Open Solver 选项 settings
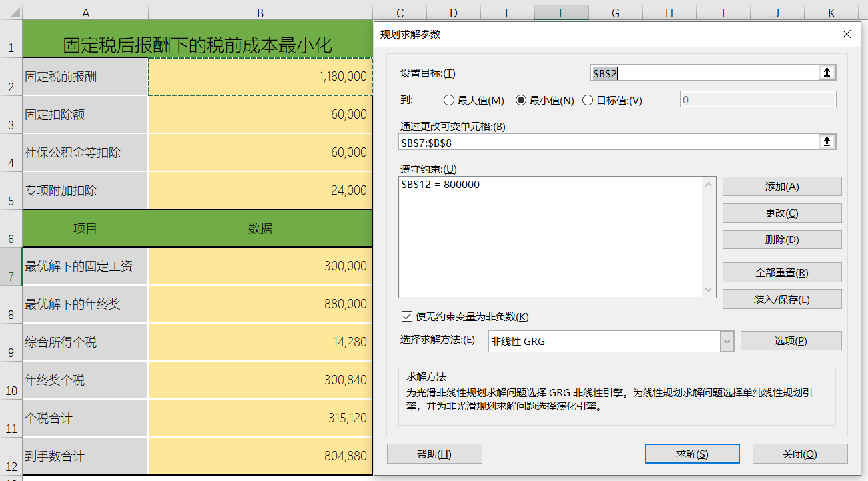This screenshot has height=481, width=868. pyautogui.click(x=791, y=341)
